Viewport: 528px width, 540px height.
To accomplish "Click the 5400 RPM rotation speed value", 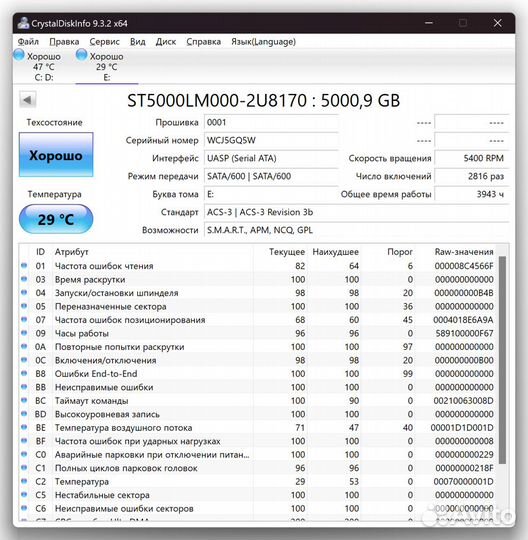I will pyautogui.click(x=472, y=158).
